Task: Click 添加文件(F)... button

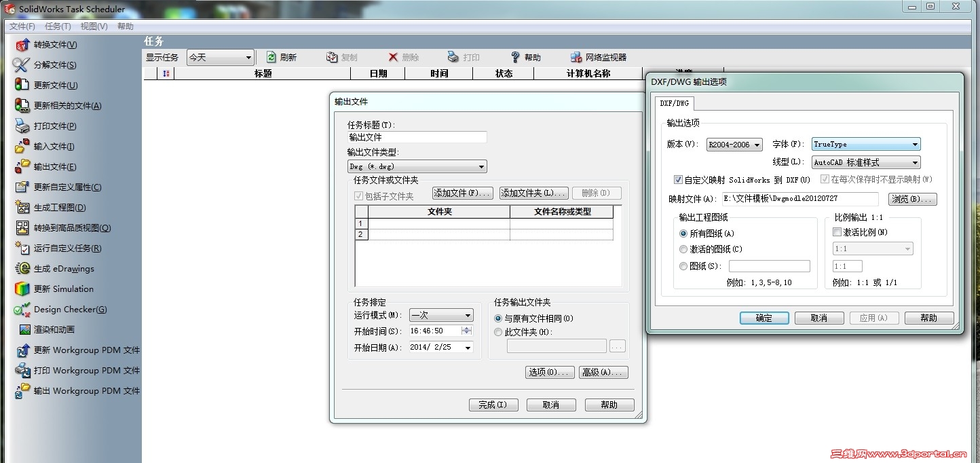Action: click(462, 193)
